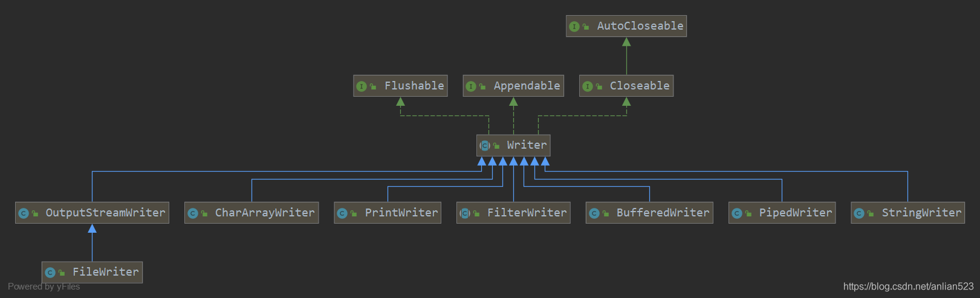Click the green visibility lock icon on BufferedWriter
This screenshot has height=298, width=980.
[x=606, y=213]
